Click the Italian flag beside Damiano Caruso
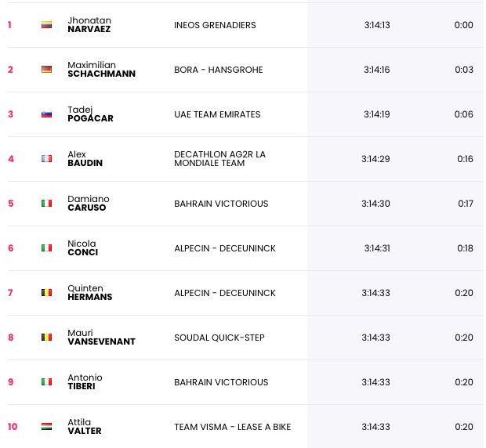 click(46, 204)
